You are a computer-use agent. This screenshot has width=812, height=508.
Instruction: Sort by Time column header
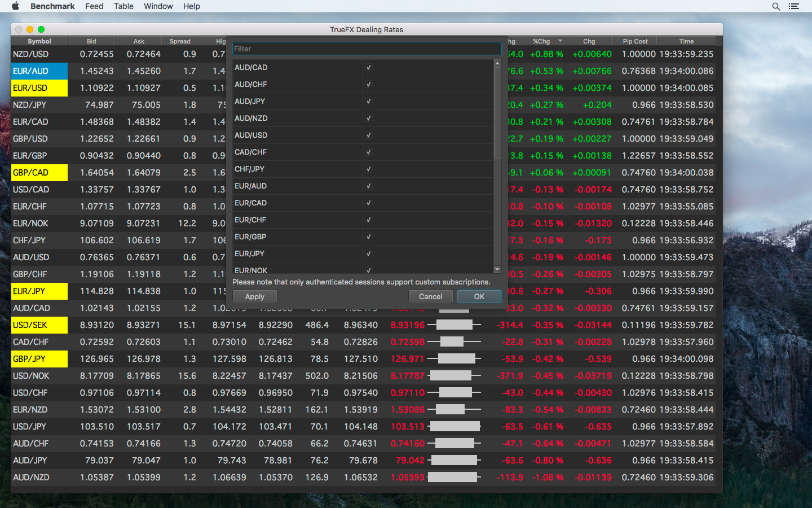(x=686, y=41)
